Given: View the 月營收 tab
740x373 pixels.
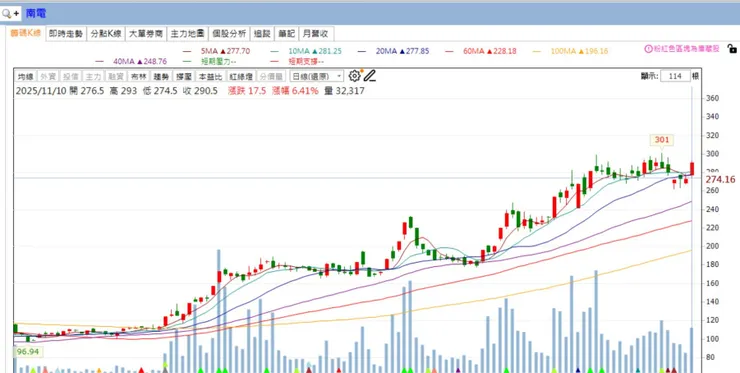Looking at the screenshot, I should (x=316, y=34).
